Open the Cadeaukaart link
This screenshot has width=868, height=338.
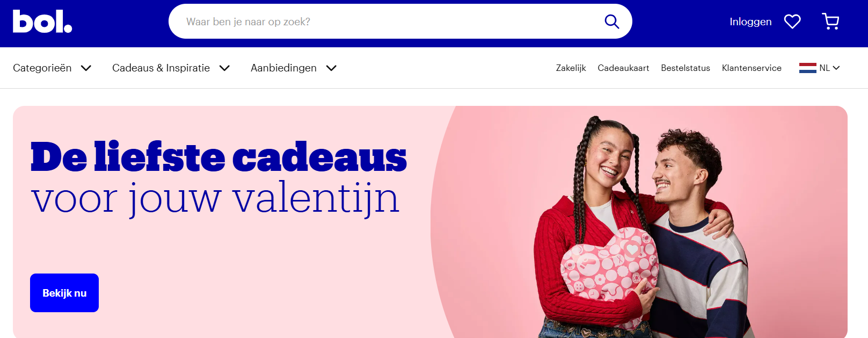coord(623,68)
